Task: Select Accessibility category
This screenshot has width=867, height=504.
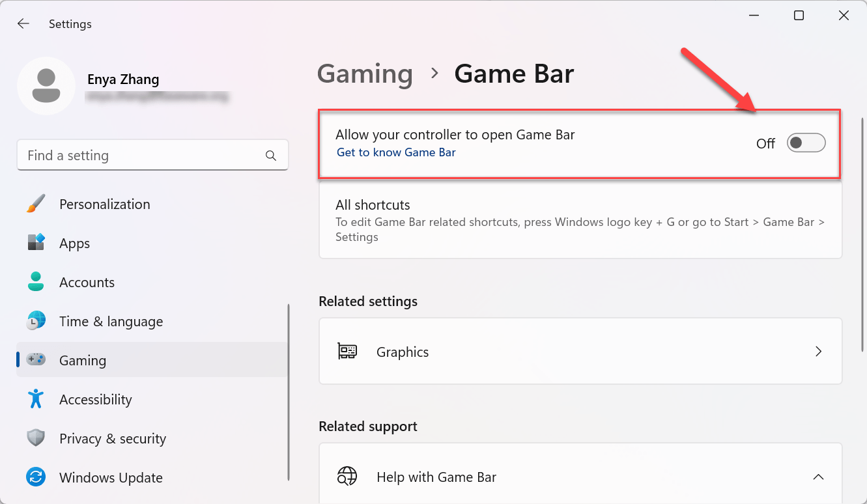Action: click(152, 399)
